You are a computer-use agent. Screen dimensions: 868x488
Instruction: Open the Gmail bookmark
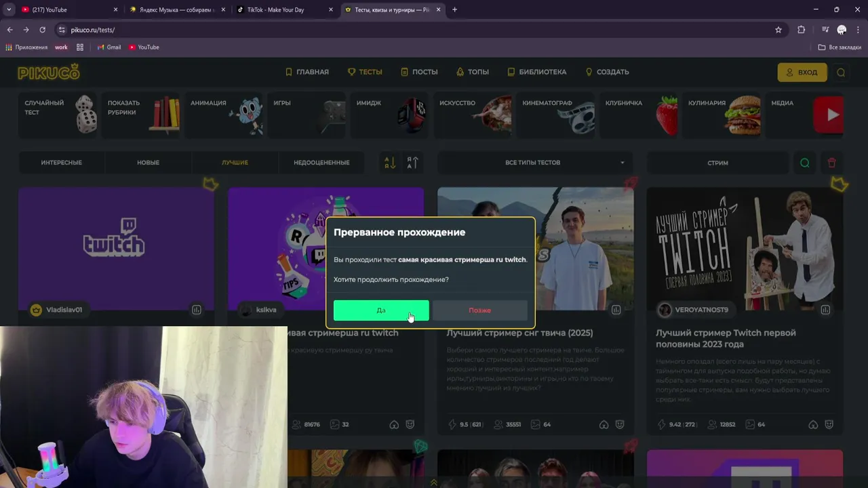tap(108, 47)
